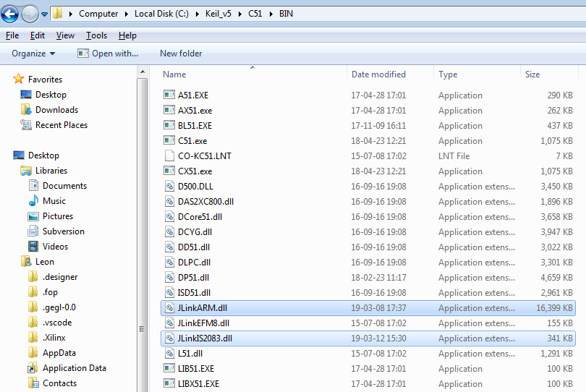
Task: Sort files by Size column header
Action: [x=532, y=74]
